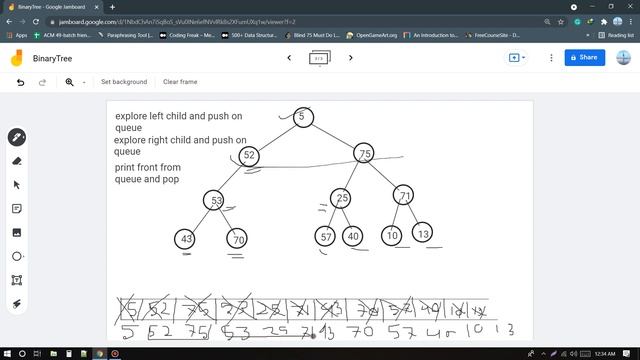Undo the last Jamboard action
Viewport: 640px width, 360px height.
[20, 82]
